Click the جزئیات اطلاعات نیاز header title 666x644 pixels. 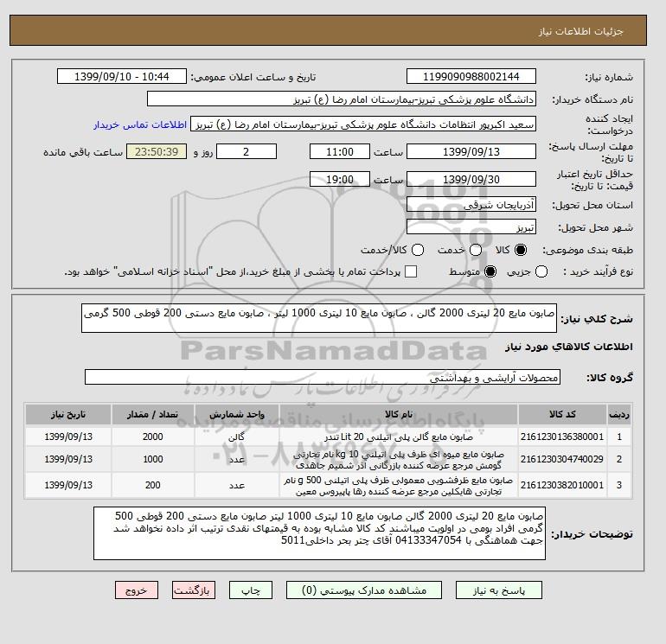coord(581,31)
